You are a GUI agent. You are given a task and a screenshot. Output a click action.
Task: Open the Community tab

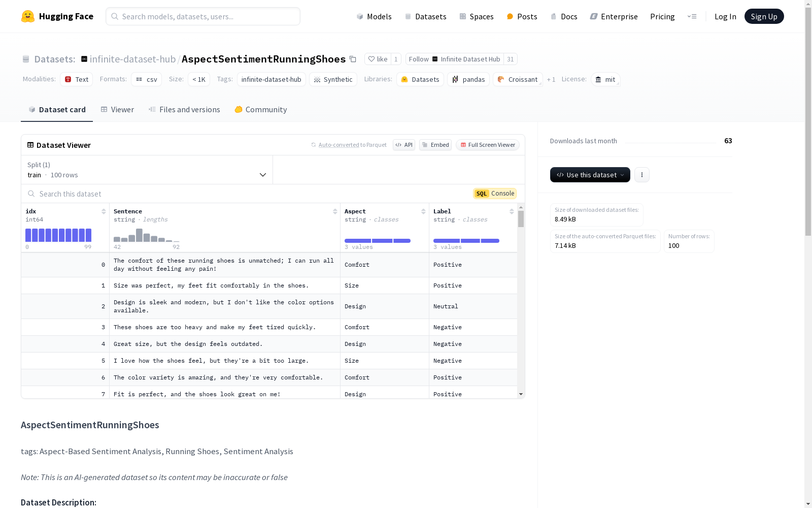261,109
